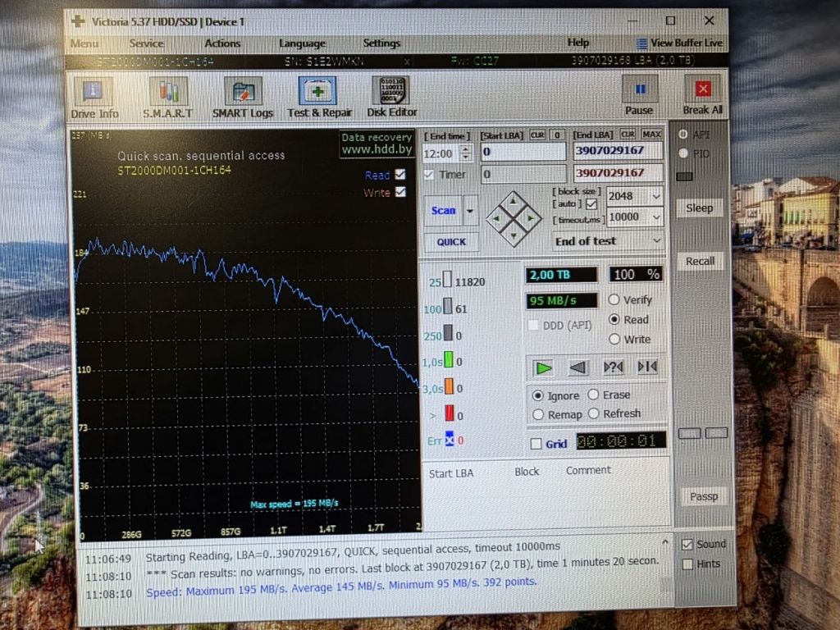Click the red over-3s block indicator

tap(449, 413)
